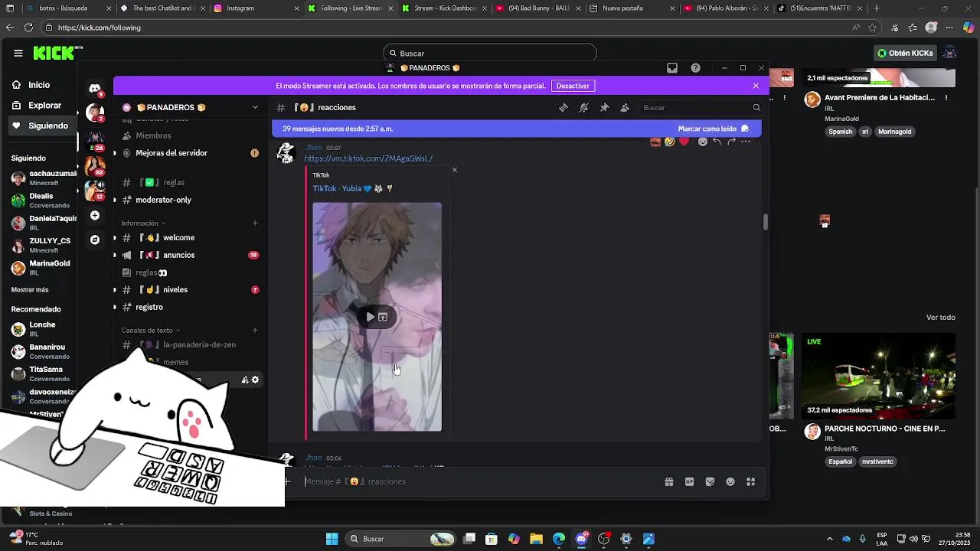Click Desactivar to turn off Streamer mode

click(573, 86)
